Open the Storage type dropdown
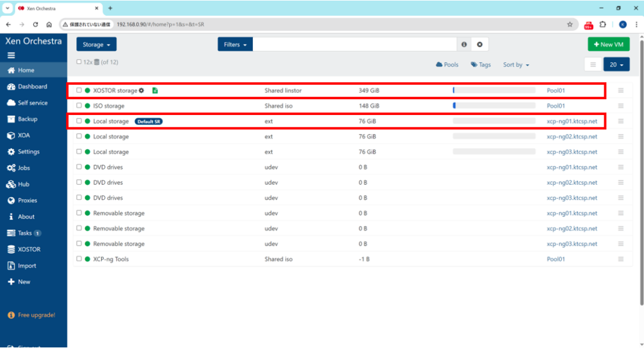644x348 pixels. click(96, 45)
